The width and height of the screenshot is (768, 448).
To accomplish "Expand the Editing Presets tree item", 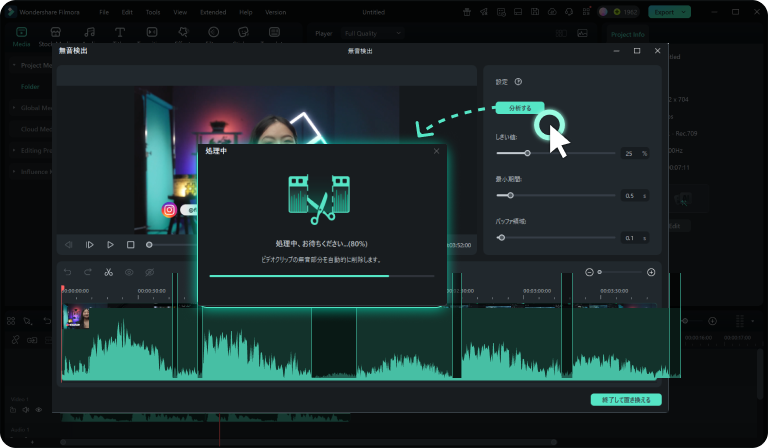I will pyautogui.click(x=14, y=150).
